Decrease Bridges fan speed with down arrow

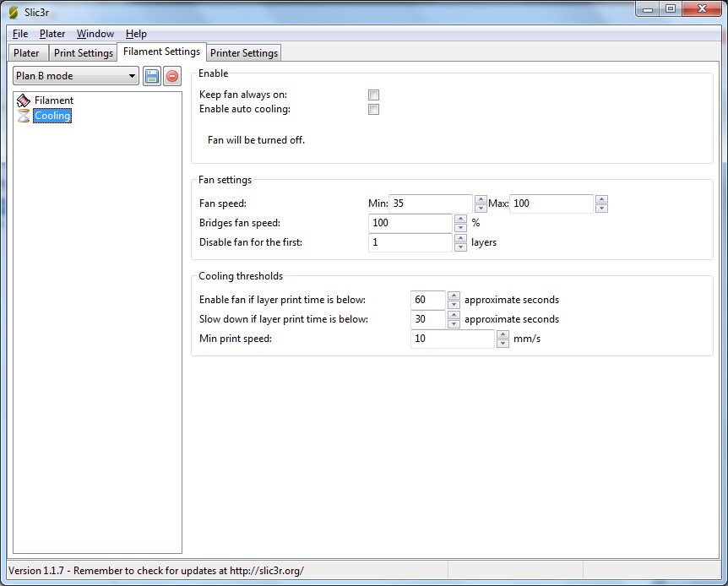[460, 227]
